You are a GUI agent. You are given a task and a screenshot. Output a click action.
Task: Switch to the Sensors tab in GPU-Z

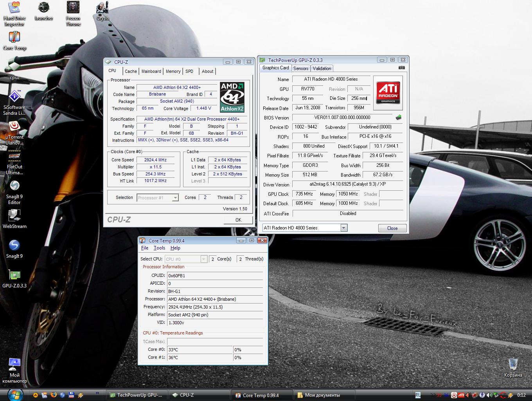coord(301,69)
